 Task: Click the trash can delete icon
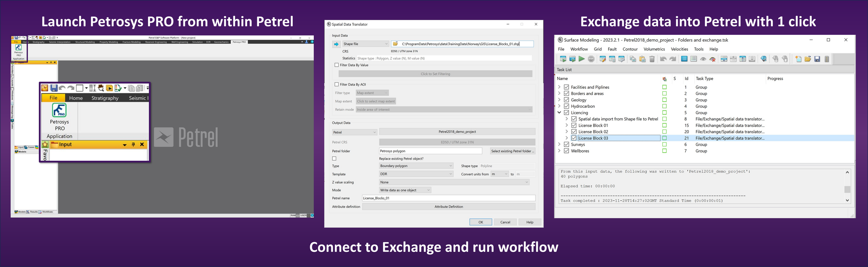click(x=652, y=59)
